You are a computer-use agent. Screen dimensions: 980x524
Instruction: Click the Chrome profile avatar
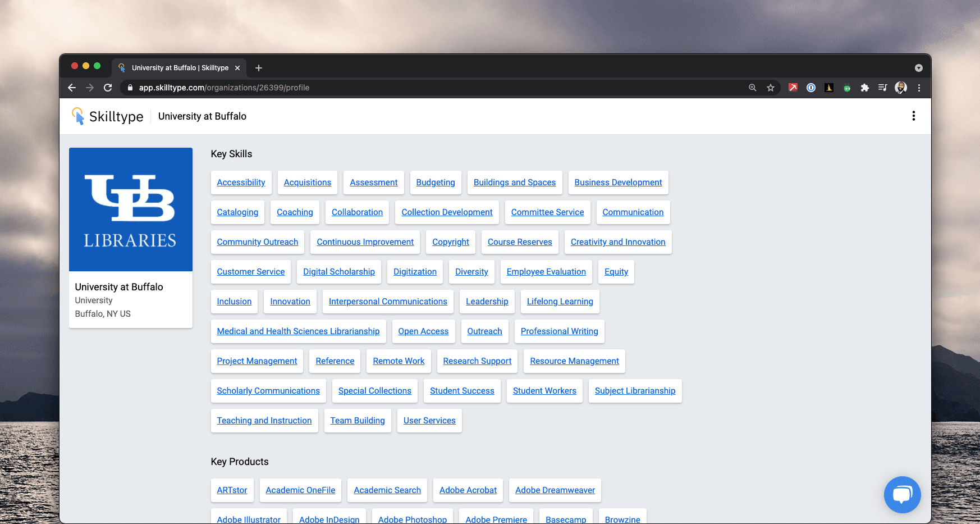tap(901, 88)
